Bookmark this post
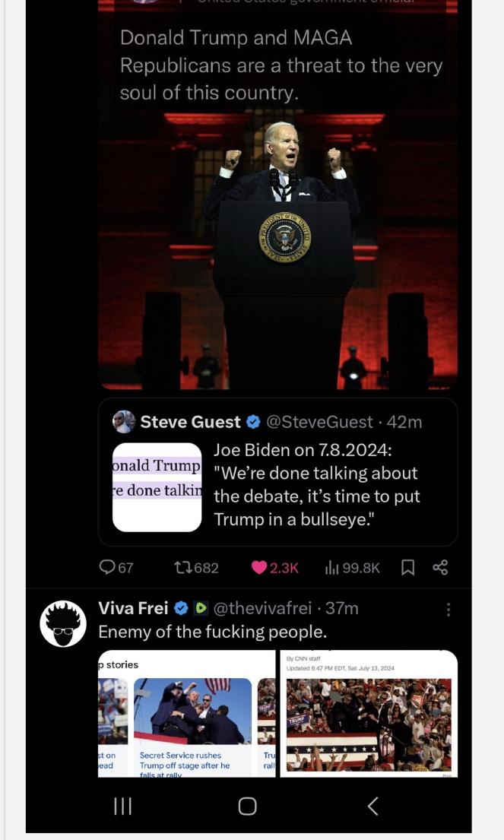Screen dimensions: 504x840 (407, 567)
